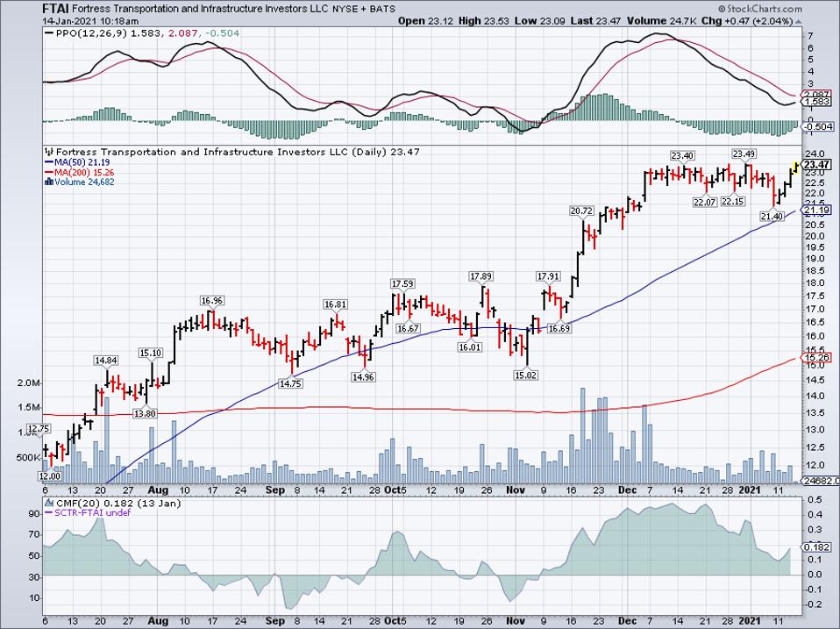
Task: Click the 23.47 last price axis tag
Action: tap(817, 165)
